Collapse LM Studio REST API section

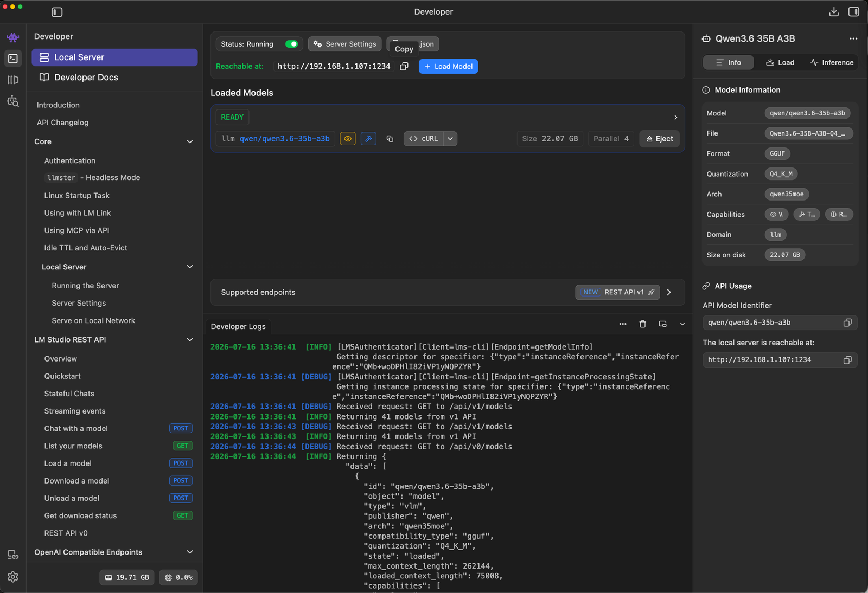190,340
